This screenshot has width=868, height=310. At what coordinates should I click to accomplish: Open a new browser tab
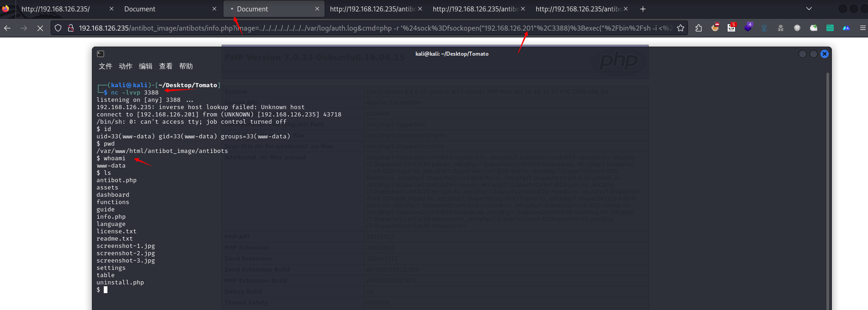click(x=643, y=9)
